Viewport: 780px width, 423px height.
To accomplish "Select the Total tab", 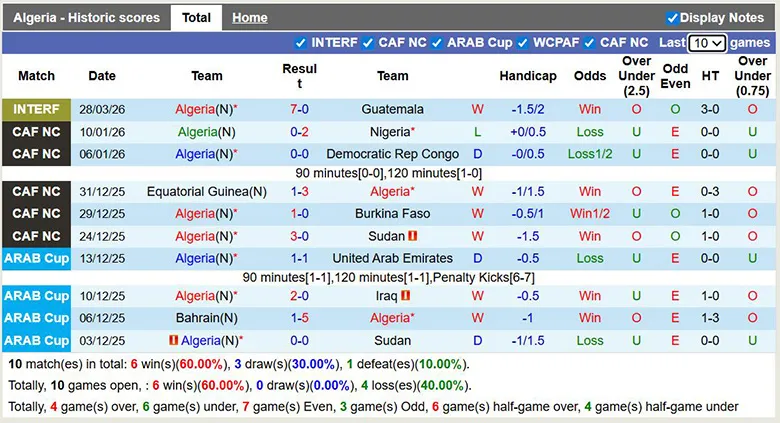I will point(196,18).
